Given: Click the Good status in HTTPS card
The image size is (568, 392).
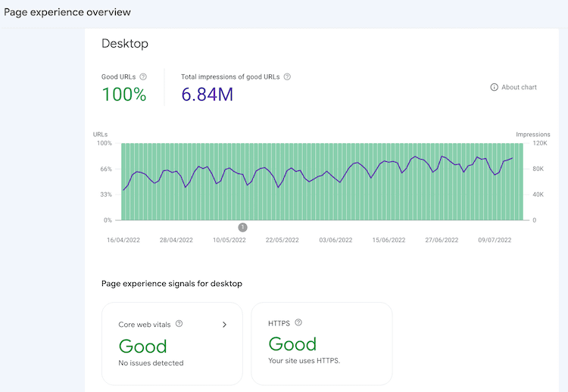Looking at the screenshot, I should click(292, 344).
